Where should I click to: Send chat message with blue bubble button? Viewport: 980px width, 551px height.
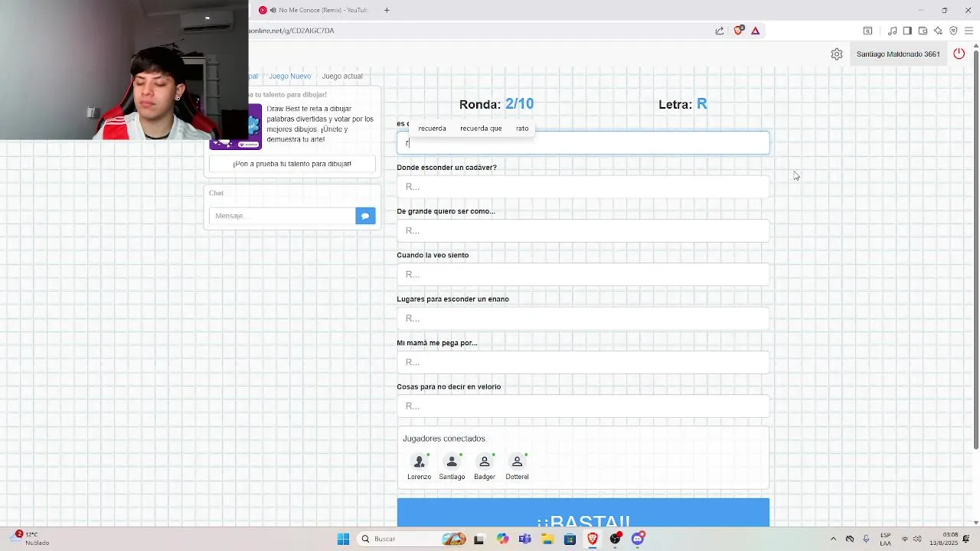365,216
